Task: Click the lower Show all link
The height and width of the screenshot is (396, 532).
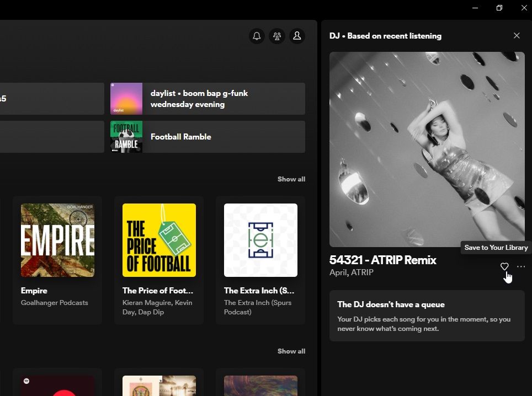Action: tap(291, 351)
